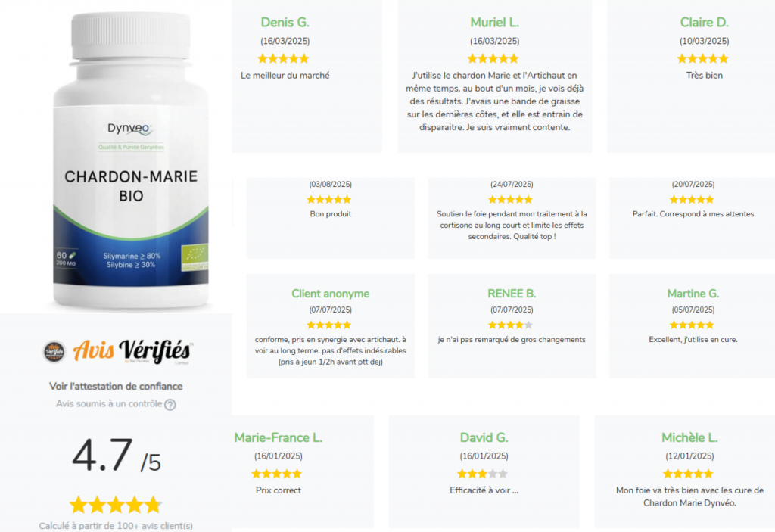The width and height of the screenshot is (775, 532).
Task: Select reviewer name Claire D.
Action: [704, 22]
